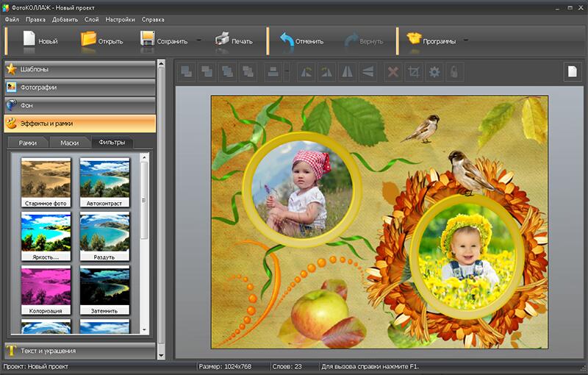Viewport: 588px width, 375px height.
Task: Switch to the Маски tab
Action: point(70,143)
